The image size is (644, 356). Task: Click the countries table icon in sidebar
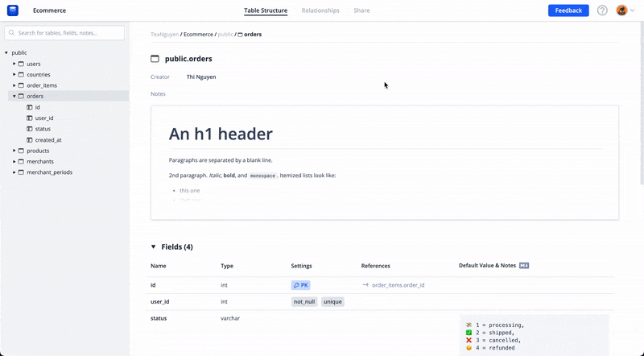pyautogui.click(x=21, y=74)
